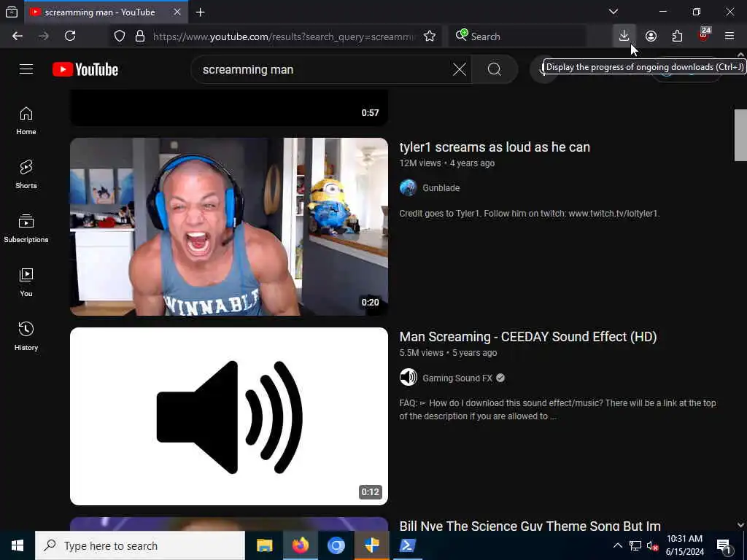Go forward to the next page
The image size is (747, 560).
pos(44,36)
